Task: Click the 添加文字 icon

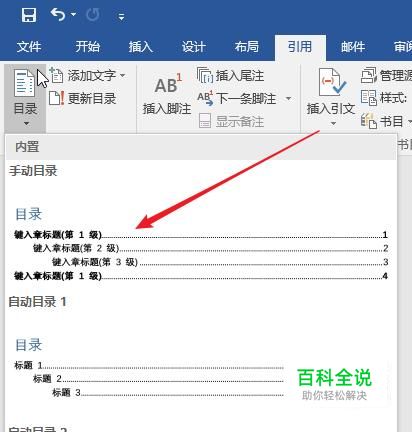Action: click(x=56, y=75)
